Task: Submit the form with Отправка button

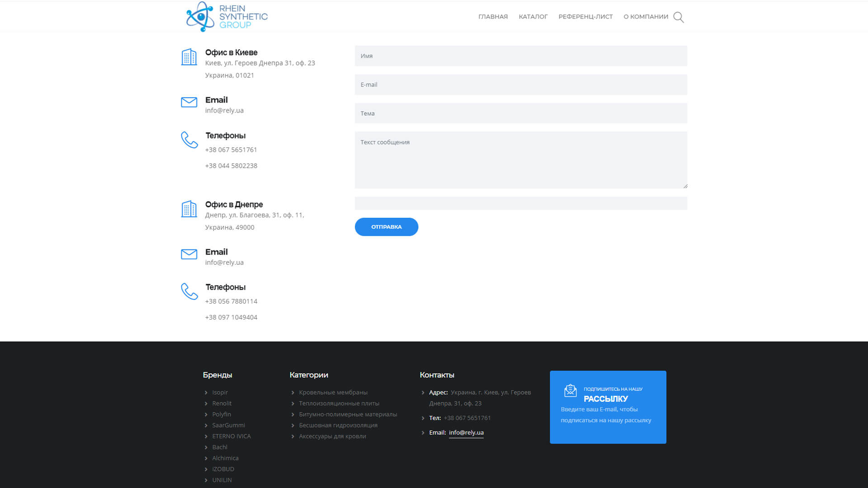Action: 387,227
